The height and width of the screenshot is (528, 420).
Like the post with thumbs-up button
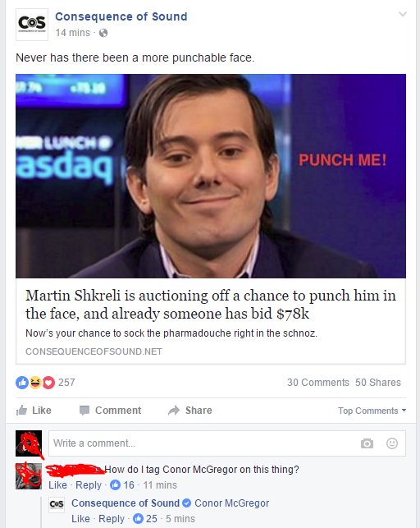pos(34,410)
